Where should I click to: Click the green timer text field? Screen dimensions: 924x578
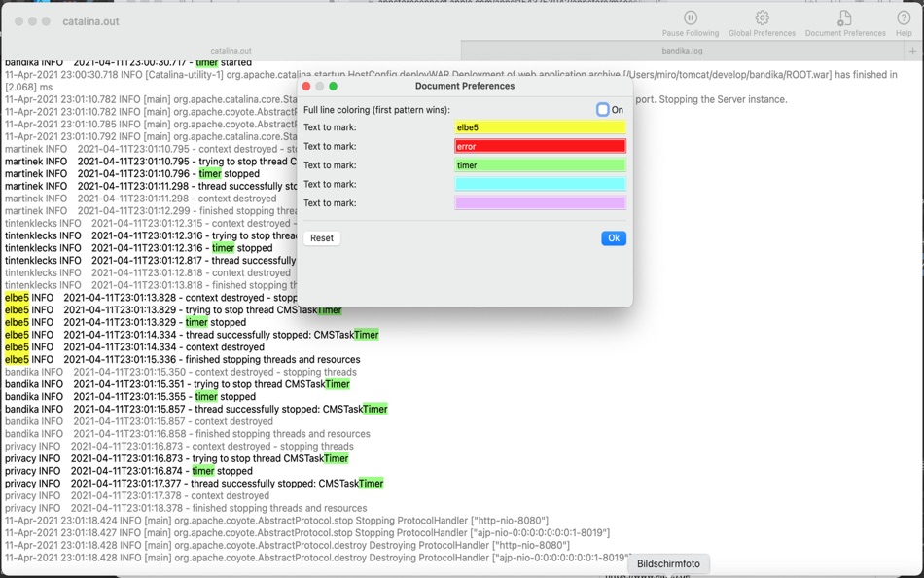pyautogui.click(x=540, y=165)
